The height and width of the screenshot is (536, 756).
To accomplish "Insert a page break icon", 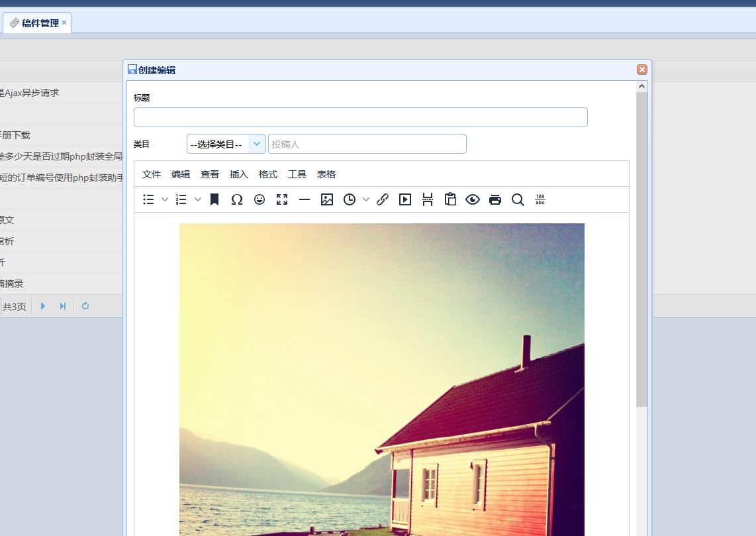I will pos(428,199).
